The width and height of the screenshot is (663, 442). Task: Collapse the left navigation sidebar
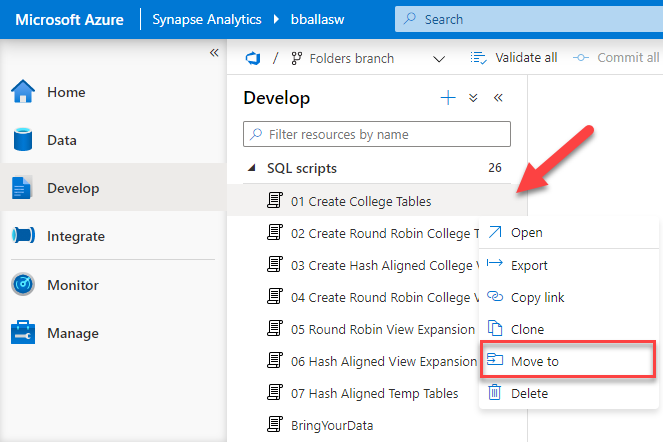pos(214,53)
